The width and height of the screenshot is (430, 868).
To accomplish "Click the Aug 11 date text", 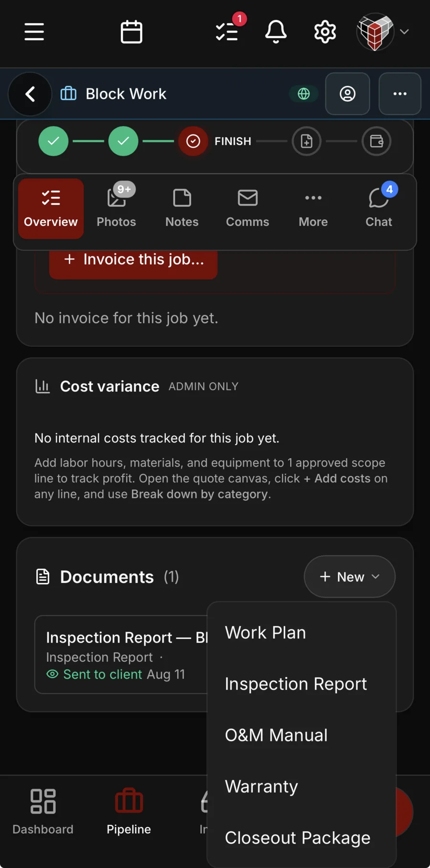I will point(166,674).
